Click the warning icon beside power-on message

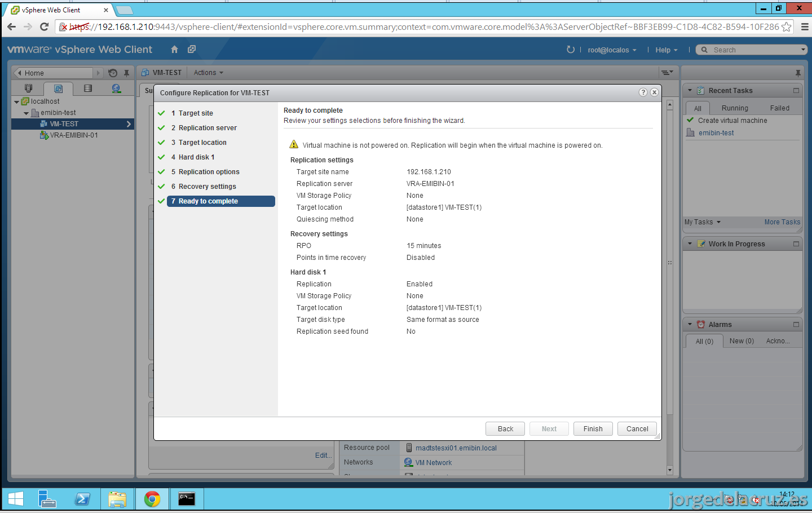coord(294,145)
